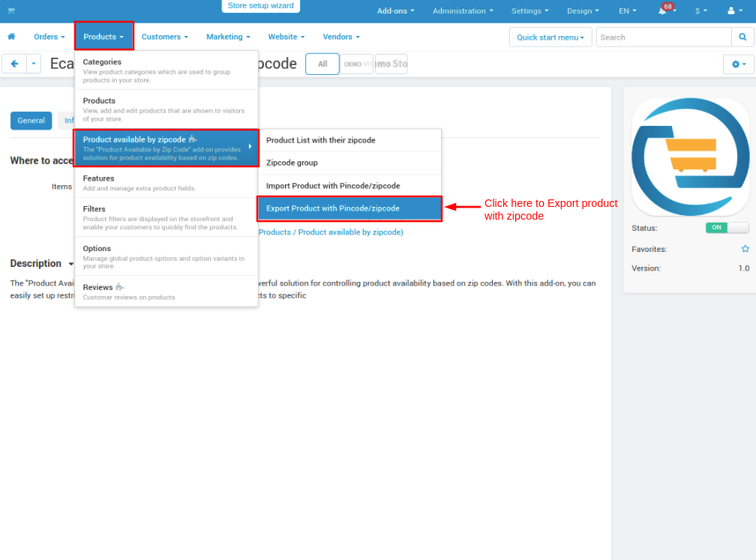Open the gear settings menu
The image size is (756, 560).
[738, 64]
